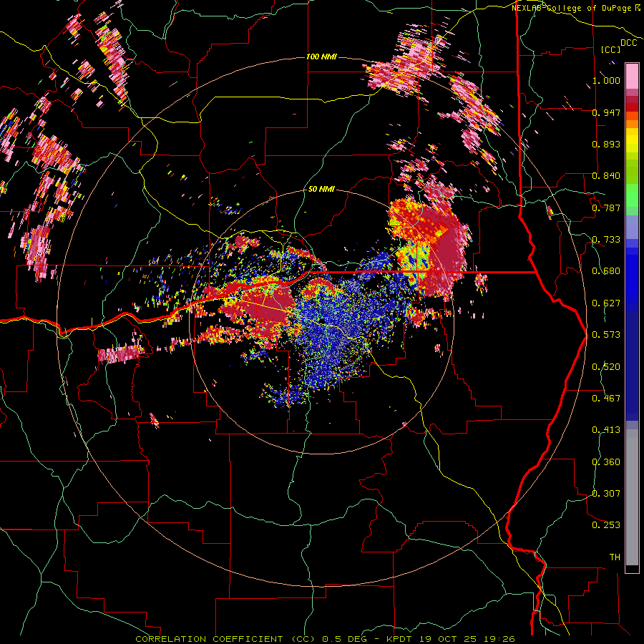Pick the gray low-value segment of the color bar
This screenshot has width=644, height=644.
(632, 497)
